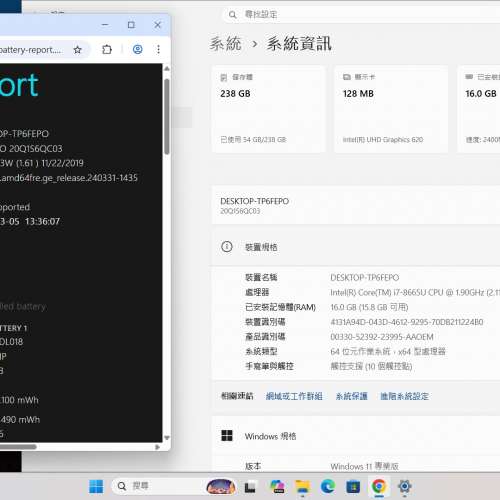Click the storage icon on 238 GB card

point(224,78)
